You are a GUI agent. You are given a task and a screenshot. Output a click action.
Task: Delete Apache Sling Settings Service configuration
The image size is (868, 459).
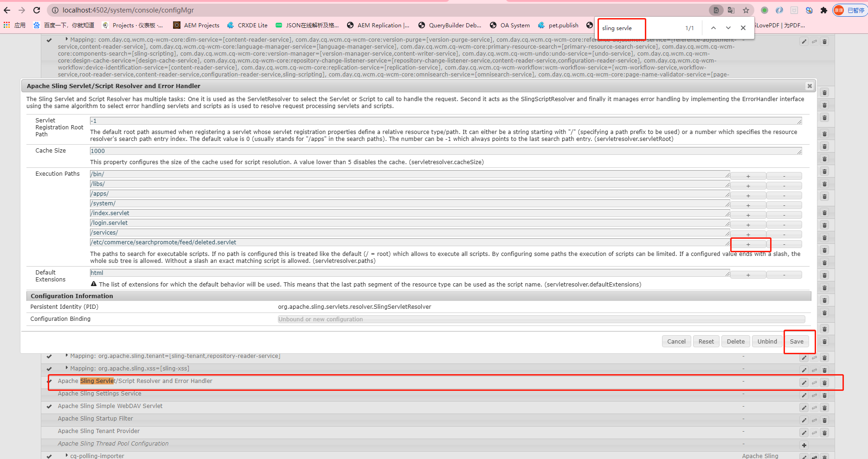(x=824, y=395)
